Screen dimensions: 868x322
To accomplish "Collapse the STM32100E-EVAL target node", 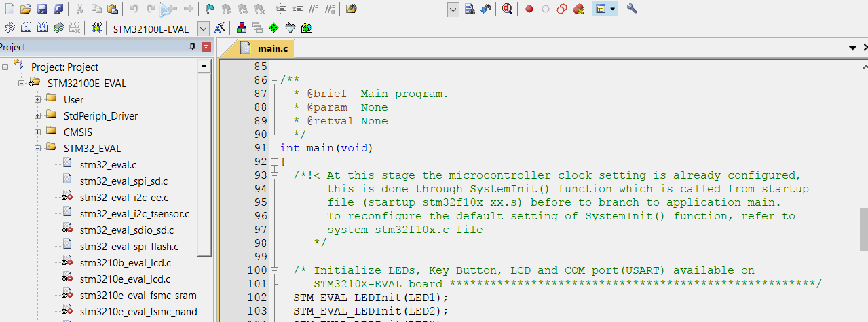I will [x=22, y=83].
